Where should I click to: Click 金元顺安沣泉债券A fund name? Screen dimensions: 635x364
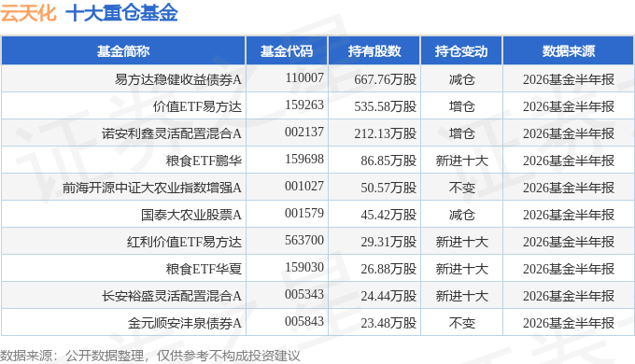pos(185,324)
